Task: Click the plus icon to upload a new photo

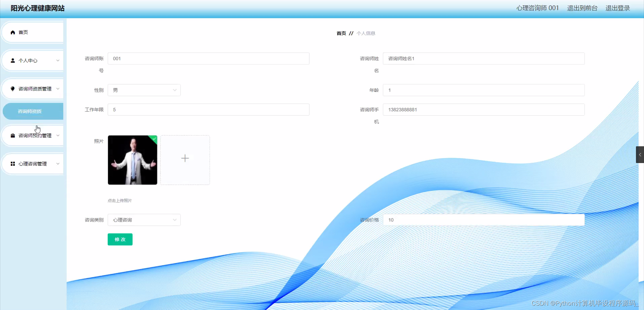Action: click(185, 158)
